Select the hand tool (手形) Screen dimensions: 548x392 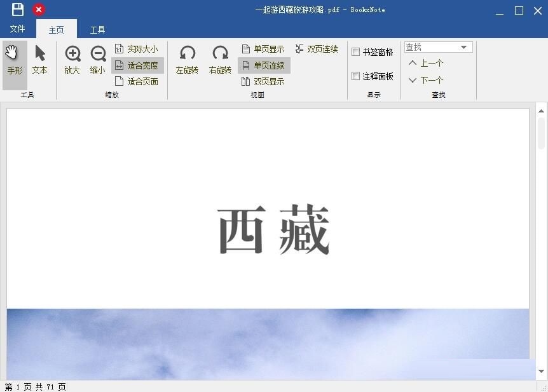(14, 60)
